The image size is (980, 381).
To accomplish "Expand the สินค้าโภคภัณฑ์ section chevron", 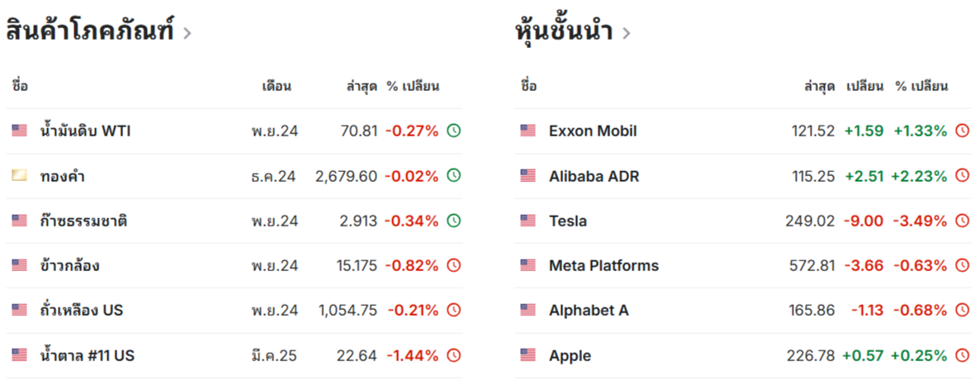I will coord(187,33).
